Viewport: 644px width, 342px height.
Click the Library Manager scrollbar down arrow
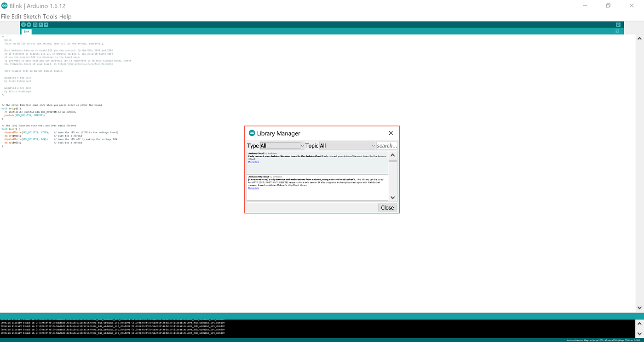coord(392,197)
